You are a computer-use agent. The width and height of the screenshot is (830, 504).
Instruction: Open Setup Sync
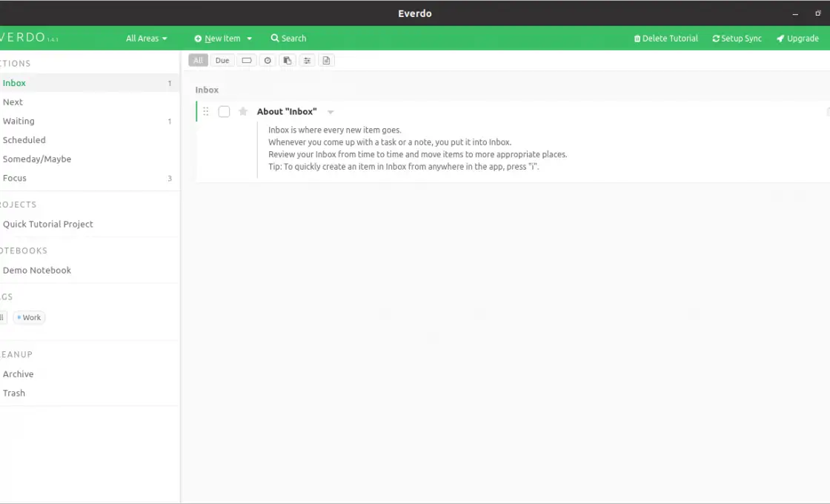(x=737, y=38)
